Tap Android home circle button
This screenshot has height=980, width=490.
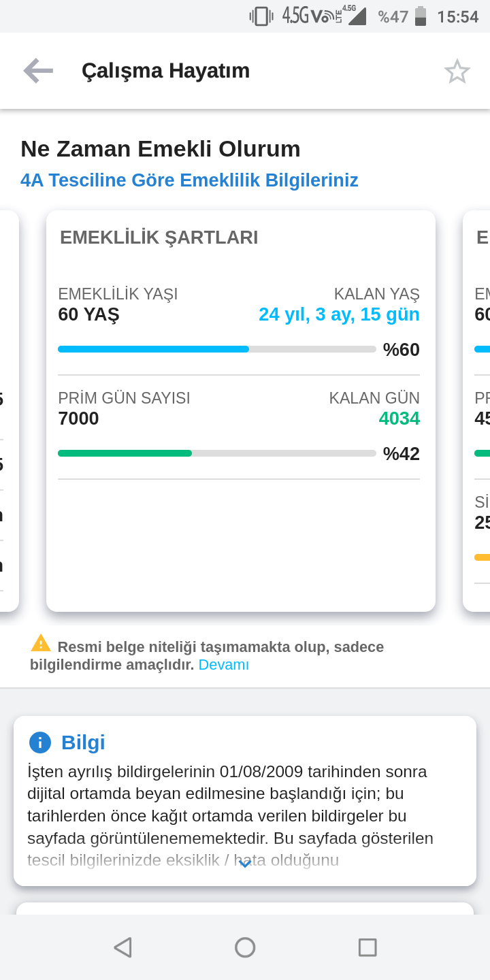pyautogui.click(x=245, y=947)
